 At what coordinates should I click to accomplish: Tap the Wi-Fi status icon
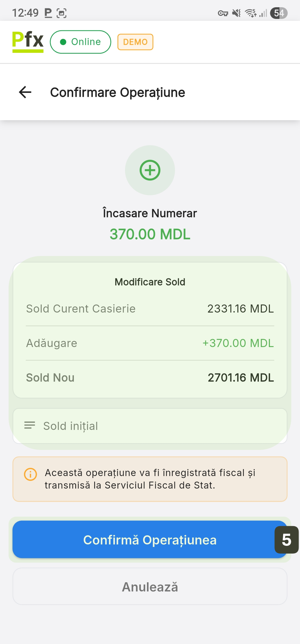click(x=251, y=13)
